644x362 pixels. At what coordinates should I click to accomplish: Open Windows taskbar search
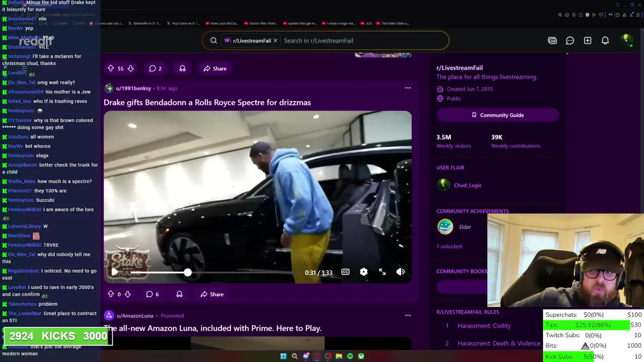(x=294, y=356)
